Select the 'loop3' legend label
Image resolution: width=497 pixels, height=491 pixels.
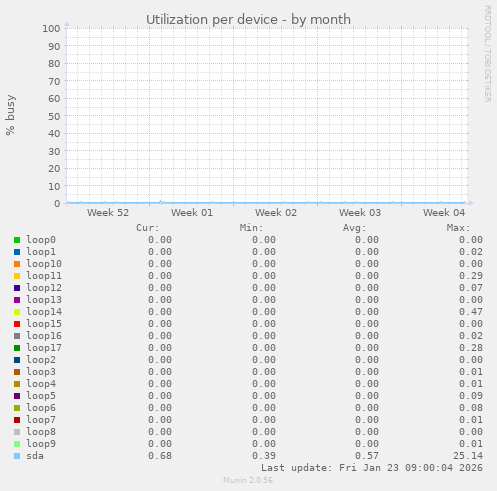pyautogui.click(x=41, y=372)
